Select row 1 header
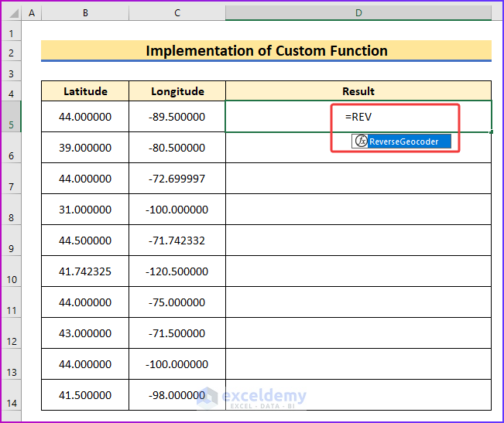 tap(12, 31)
